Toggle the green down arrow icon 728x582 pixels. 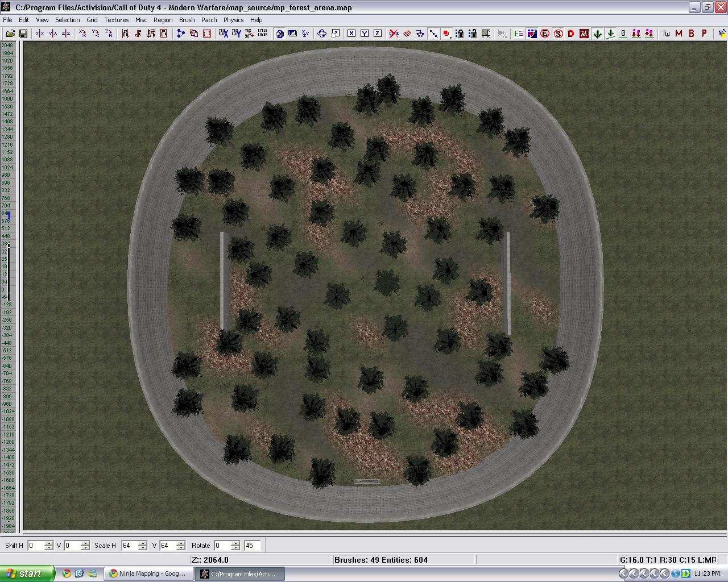pyautogui.click(x=597, y=34)
